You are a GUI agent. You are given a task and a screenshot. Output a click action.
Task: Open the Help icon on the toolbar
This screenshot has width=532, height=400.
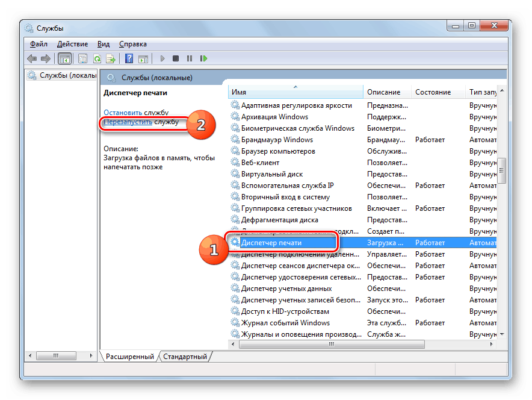(x=129, y=58)
